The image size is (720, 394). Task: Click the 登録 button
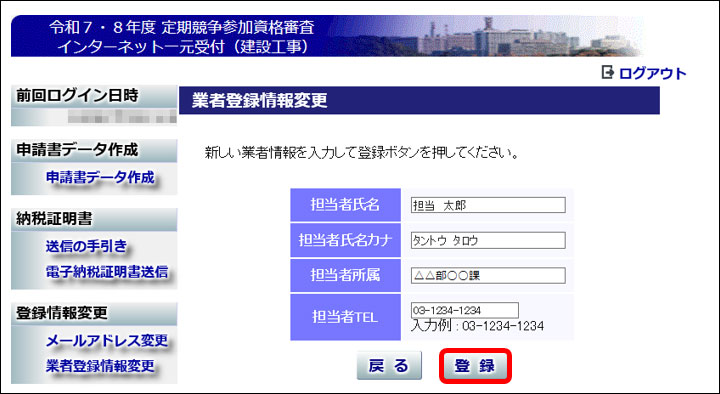click(x=475, y=366)
